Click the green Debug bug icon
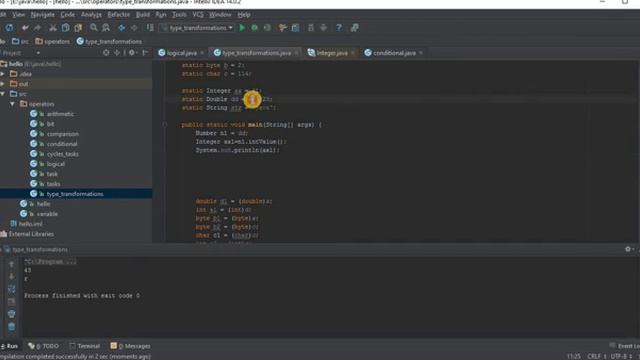The height and width of the screenshot is (360, 640). click(x=254, y=28)
